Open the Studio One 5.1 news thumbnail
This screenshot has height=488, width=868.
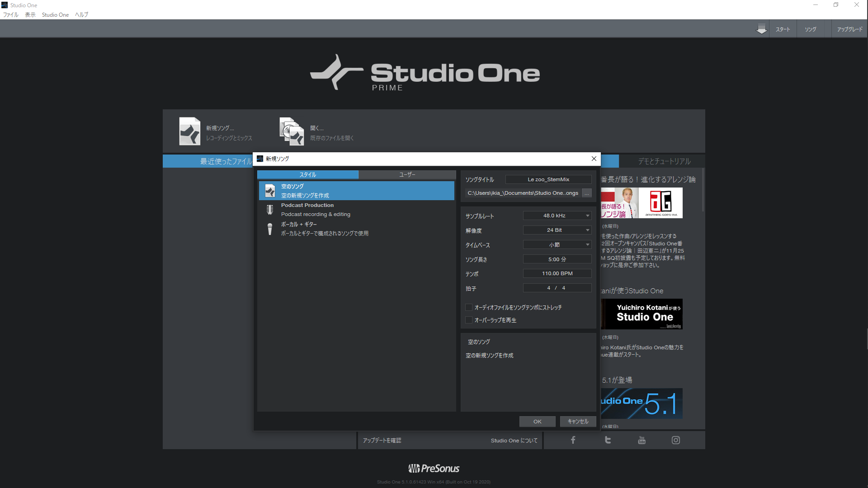[642, 404]
